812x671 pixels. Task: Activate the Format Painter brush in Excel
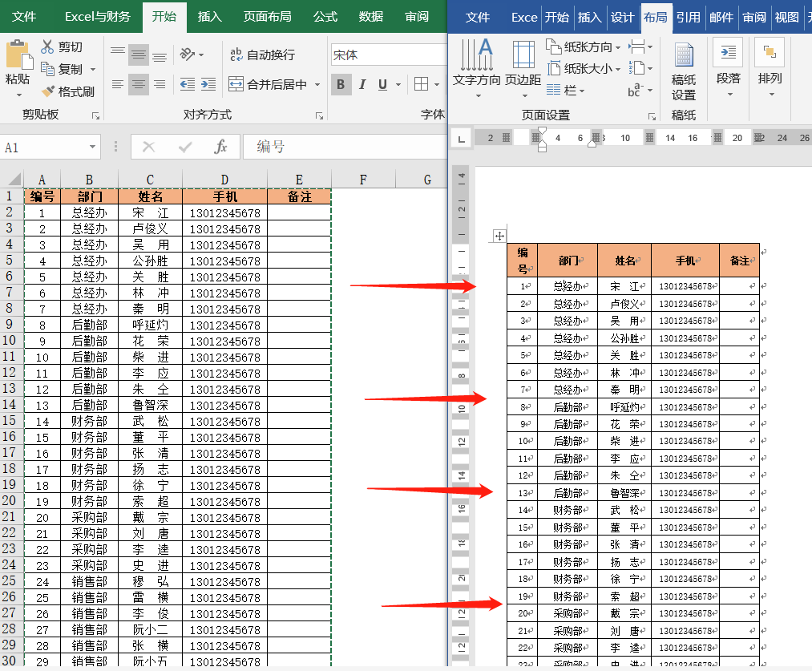pyautogui.click(x=48, y=91)
